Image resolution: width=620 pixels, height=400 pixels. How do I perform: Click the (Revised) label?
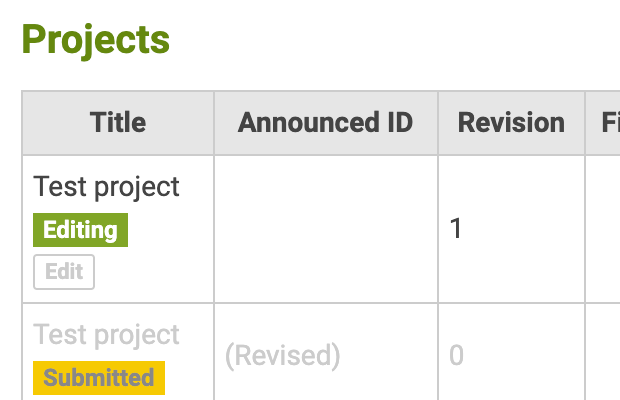pyautogui.click(x=282, y=355)
